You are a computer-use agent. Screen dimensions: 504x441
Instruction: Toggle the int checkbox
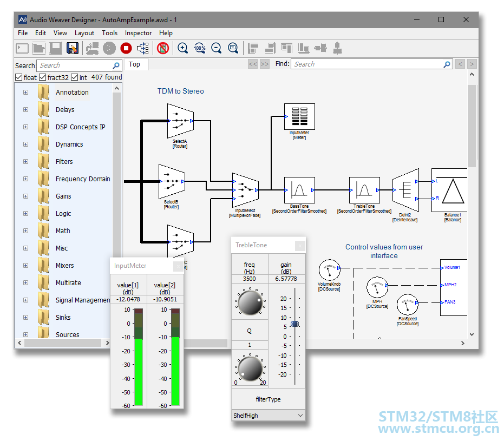[74, 77]
